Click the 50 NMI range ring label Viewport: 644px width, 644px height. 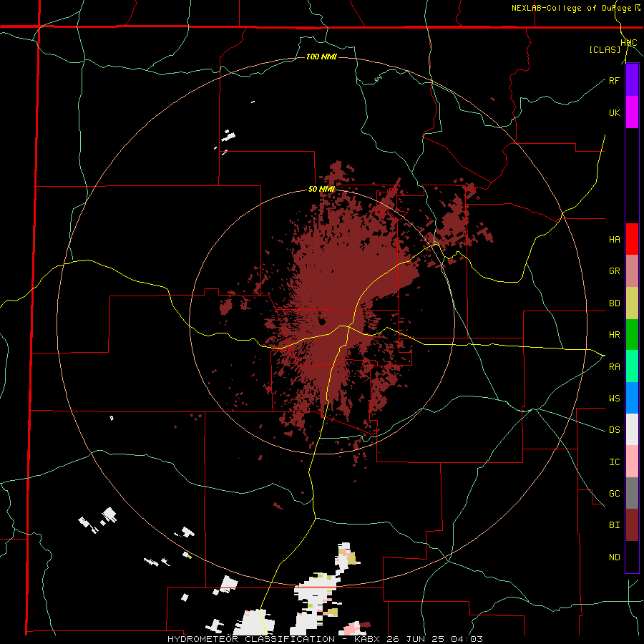tap(321, 190)
